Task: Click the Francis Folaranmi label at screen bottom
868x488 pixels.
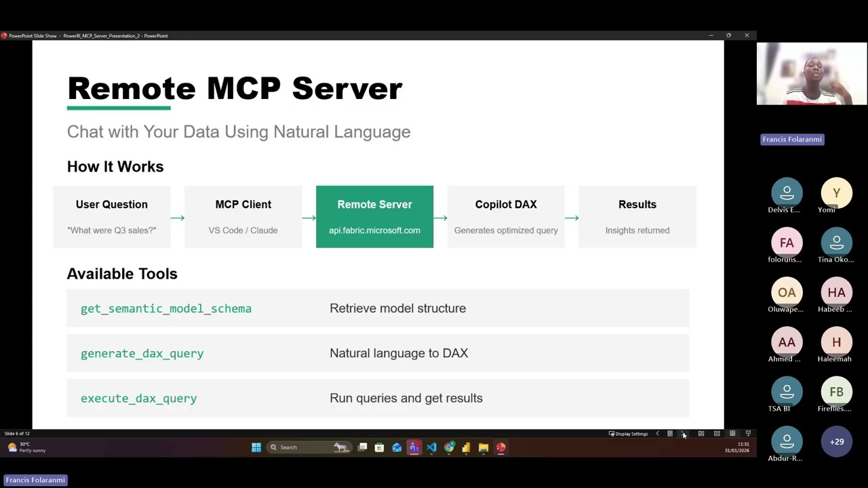Action: pyautogui.click(x=35, y=480)
